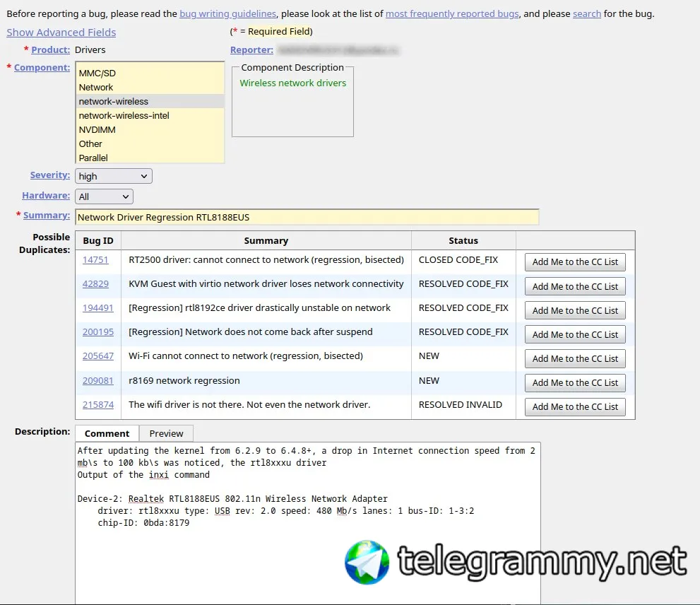Open bug 14751
Screen dimensions: 700x605
95,260
